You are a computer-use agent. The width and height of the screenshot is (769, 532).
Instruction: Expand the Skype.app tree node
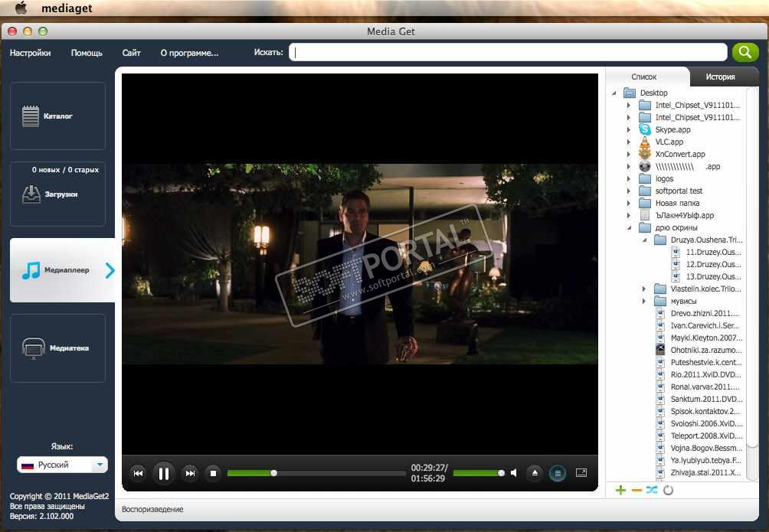(629, 129)
